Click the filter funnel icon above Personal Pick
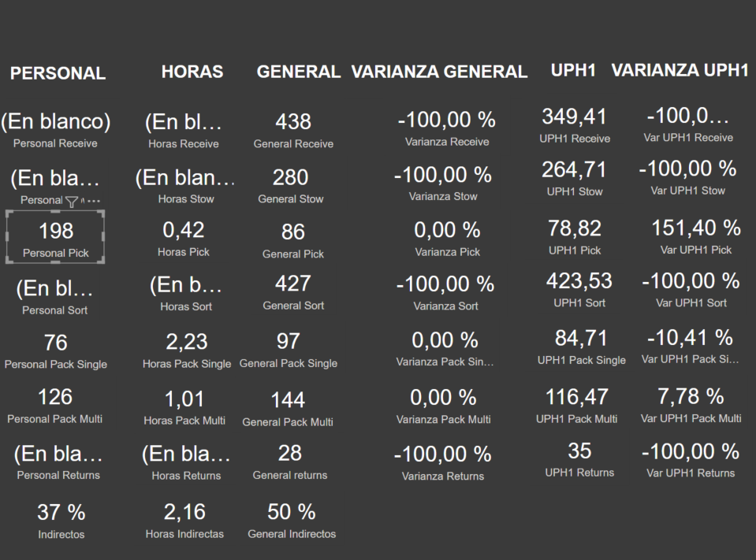The width and height of the screenshot is (756, 560). pos(72,202)
